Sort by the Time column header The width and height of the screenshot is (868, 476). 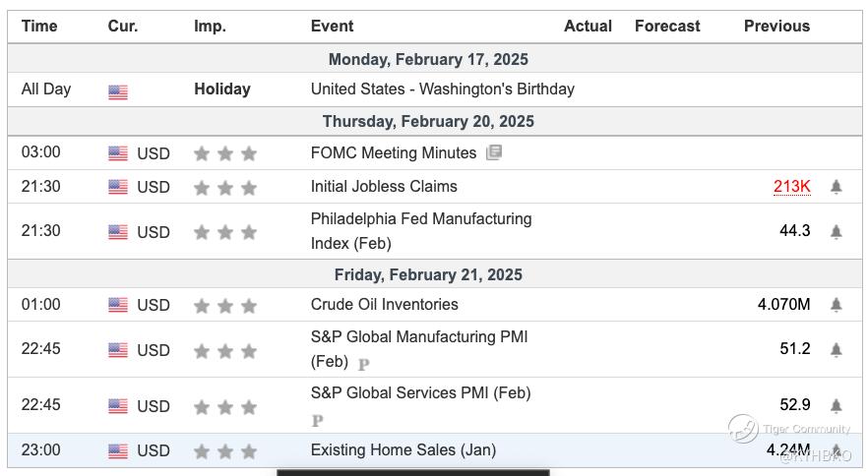click(39, 27)
